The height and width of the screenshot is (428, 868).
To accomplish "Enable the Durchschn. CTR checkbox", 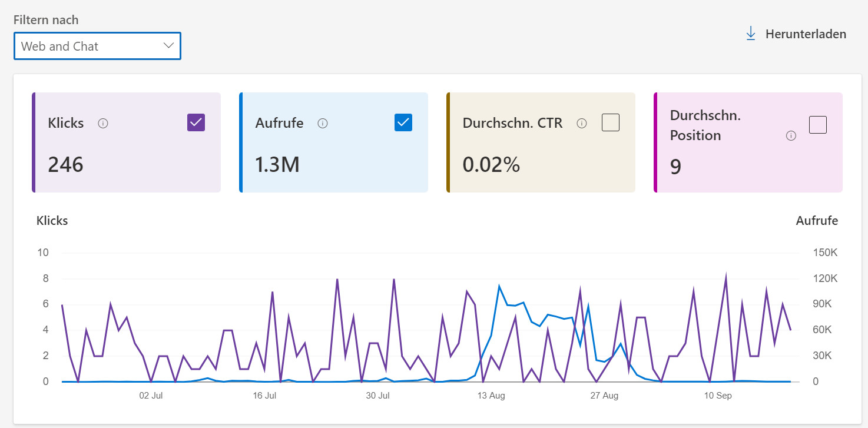I will [x=610, y=122].
